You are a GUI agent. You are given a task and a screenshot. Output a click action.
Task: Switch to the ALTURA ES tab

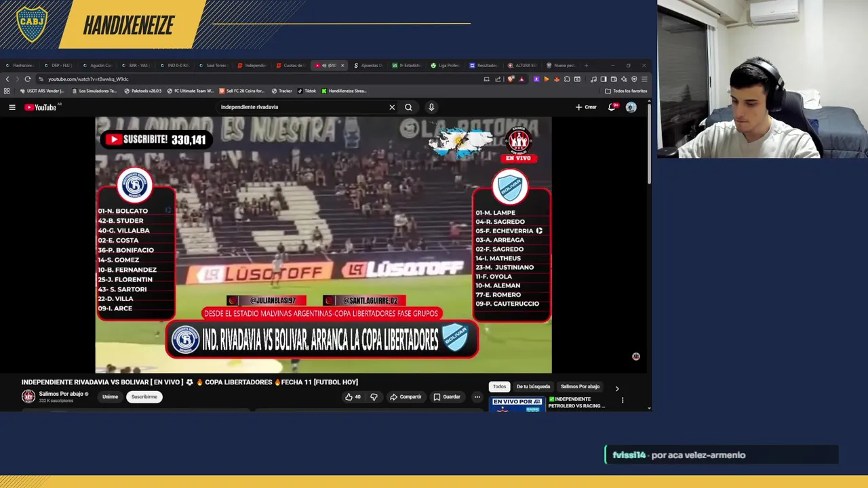522,65
